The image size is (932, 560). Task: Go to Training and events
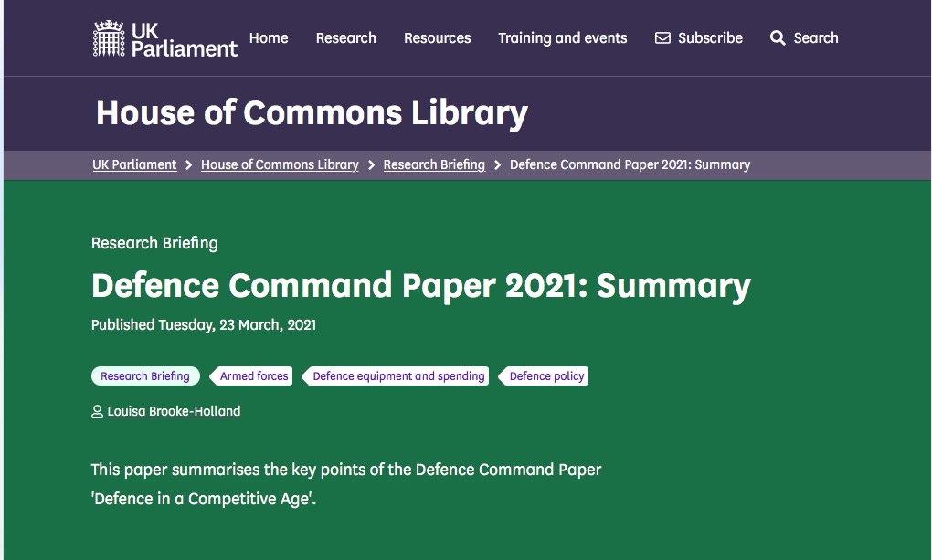pyautogui.click(x=562, y=38)
